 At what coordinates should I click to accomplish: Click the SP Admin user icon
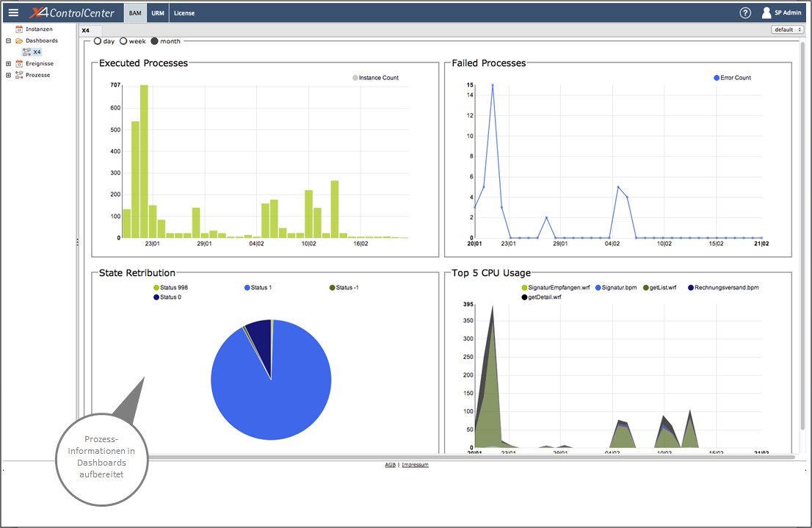(x=766, y=12)
